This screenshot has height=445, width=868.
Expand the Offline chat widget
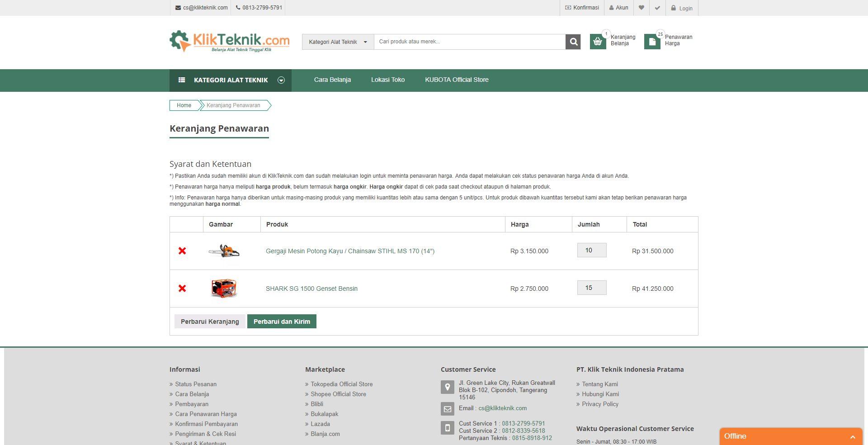click(x=791, y=436)
